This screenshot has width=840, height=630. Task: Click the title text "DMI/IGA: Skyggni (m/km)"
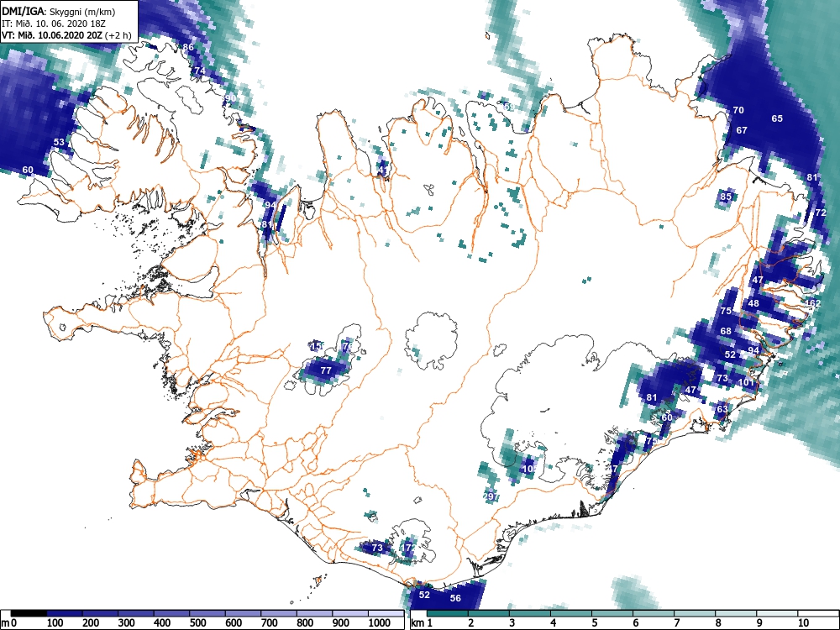coord(59,11)
